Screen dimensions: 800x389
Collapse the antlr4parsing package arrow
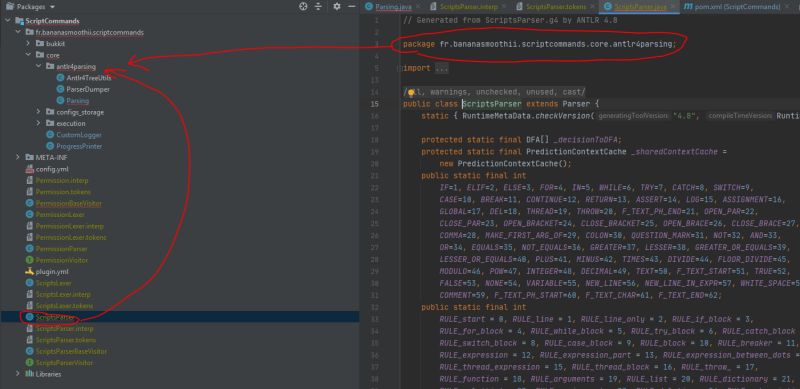click(x=39, y=66)
